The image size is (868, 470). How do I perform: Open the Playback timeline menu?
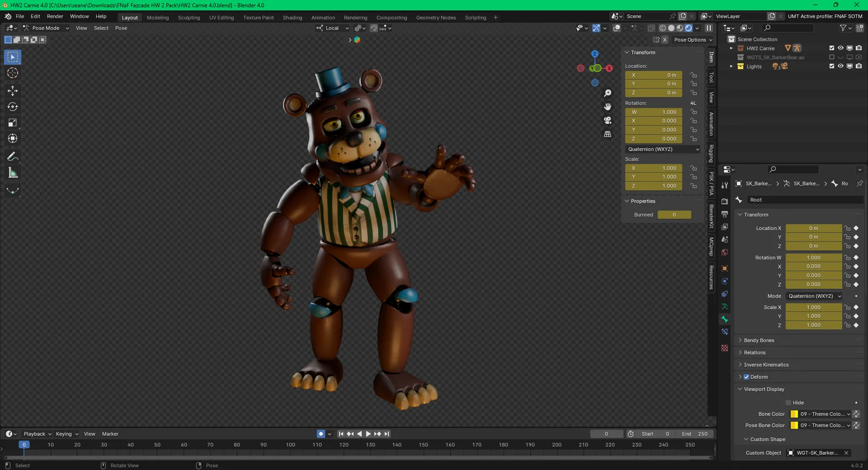pyautogui.click(x=37, y=434)
